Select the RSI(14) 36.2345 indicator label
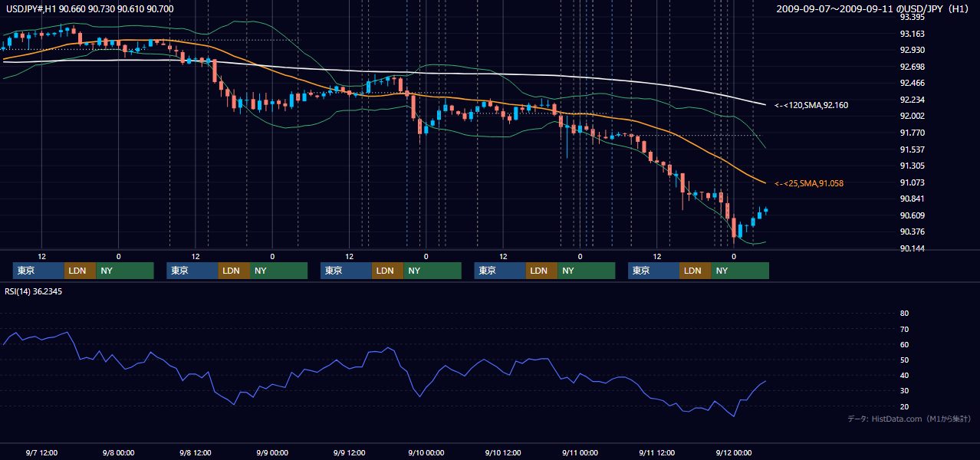This screenshot has width=980, height=460. click(x=34, y=291)
